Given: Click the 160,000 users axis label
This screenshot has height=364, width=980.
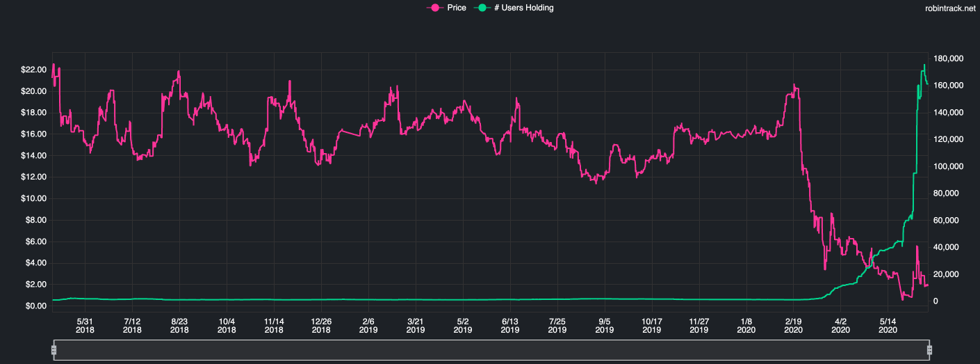Looking at the screenshot, I should click(949, 86).
